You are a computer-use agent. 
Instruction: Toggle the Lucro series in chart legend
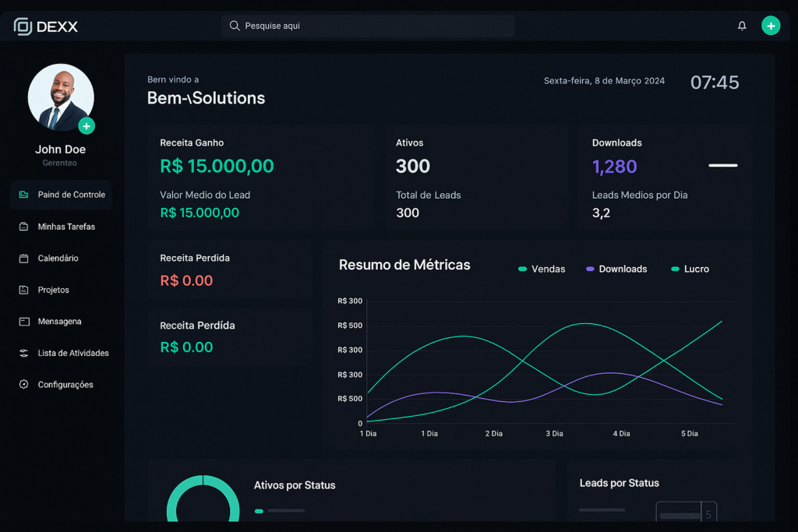click(690, 269)
